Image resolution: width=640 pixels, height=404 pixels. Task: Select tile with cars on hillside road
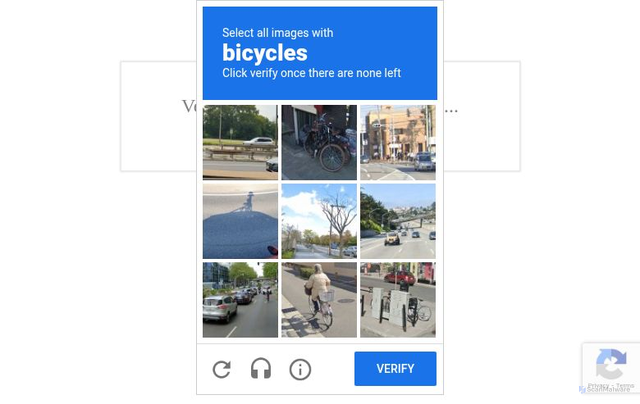coord(398,221)
